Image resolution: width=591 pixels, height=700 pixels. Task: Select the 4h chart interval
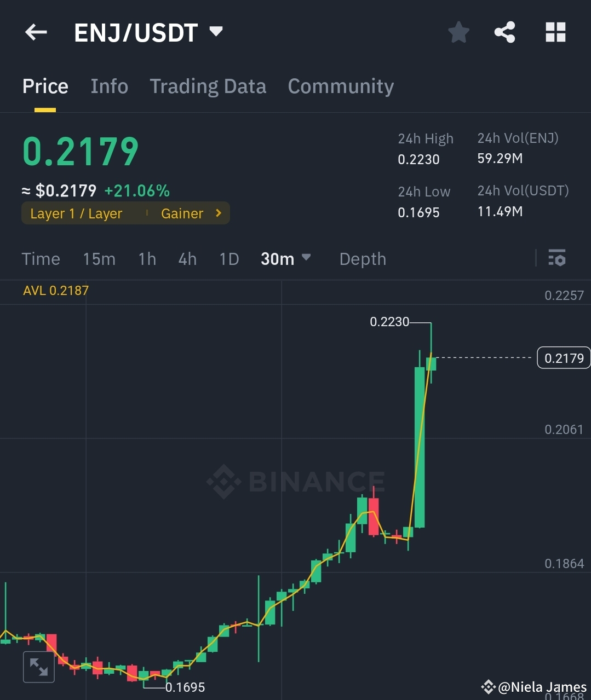tap(187, 259)
